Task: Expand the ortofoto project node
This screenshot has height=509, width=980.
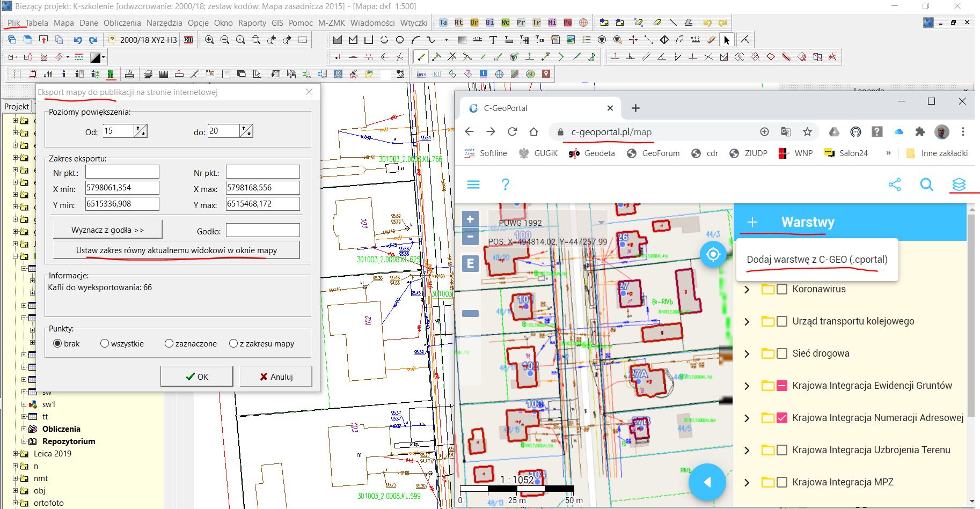Action: pos(16,503)
